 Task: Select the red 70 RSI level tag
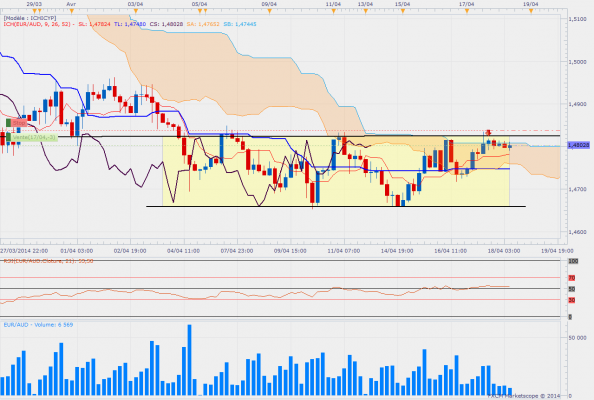tap(572, 278)
